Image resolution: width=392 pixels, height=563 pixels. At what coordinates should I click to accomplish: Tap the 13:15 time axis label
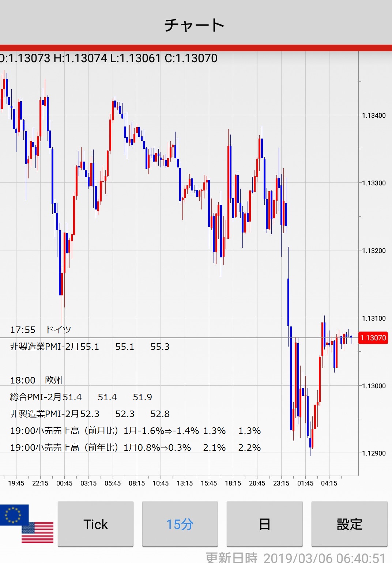[x=185, y=483]
